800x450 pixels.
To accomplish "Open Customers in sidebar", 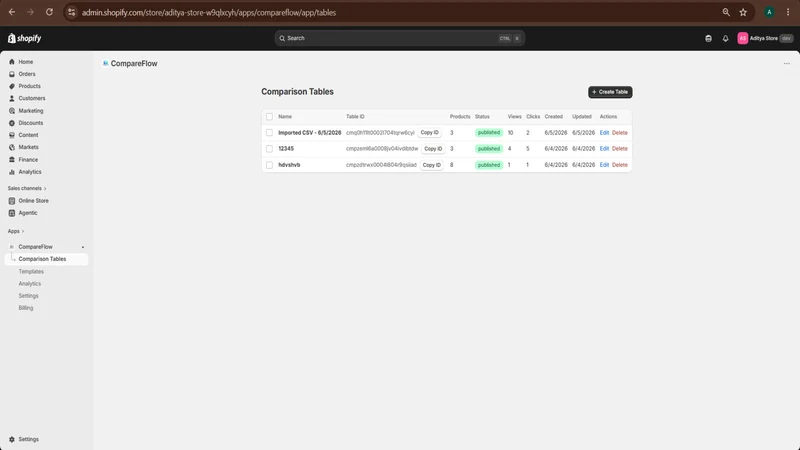I will [32, 98].
